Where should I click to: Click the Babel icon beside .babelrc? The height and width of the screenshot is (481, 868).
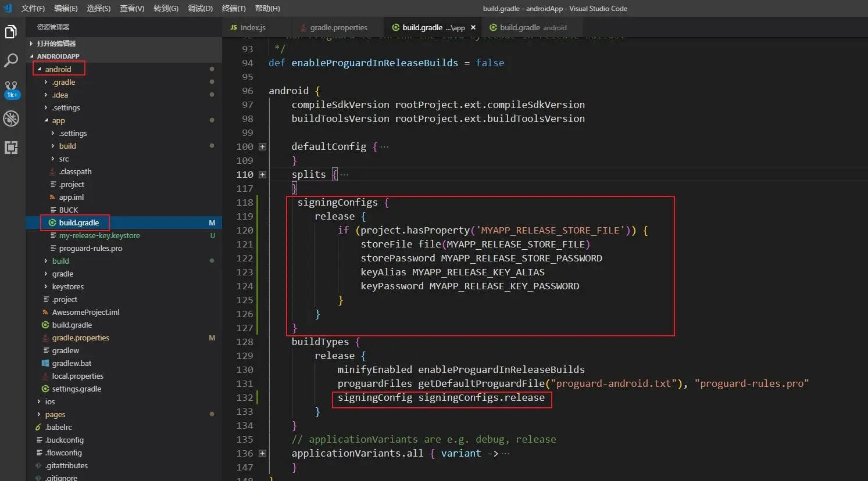(38, 427)
